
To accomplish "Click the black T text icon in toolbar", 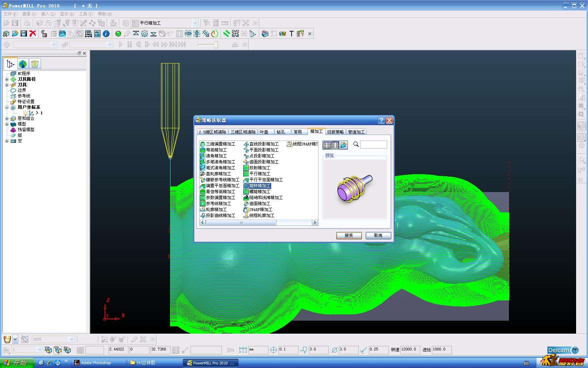I will (x=291, y=34).
